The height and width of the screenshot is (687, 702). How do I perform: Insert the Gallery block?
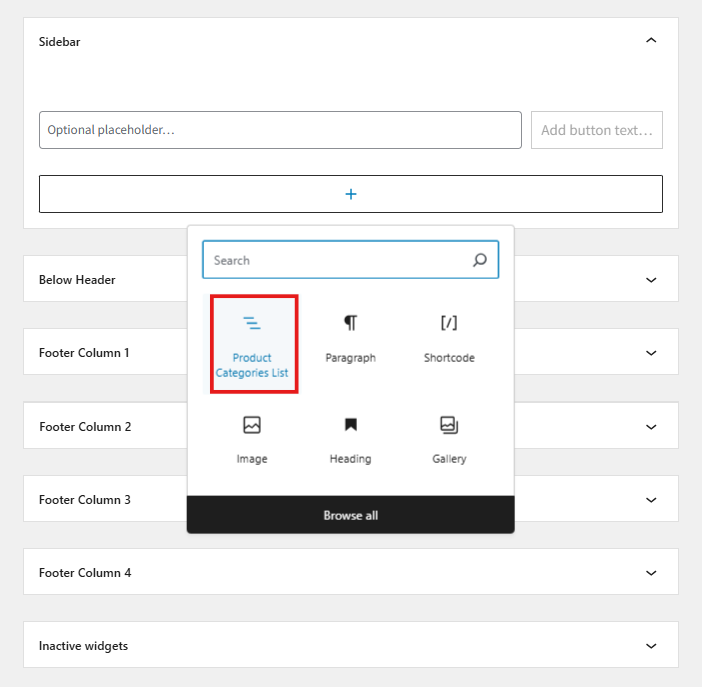(x=449, y=439)
